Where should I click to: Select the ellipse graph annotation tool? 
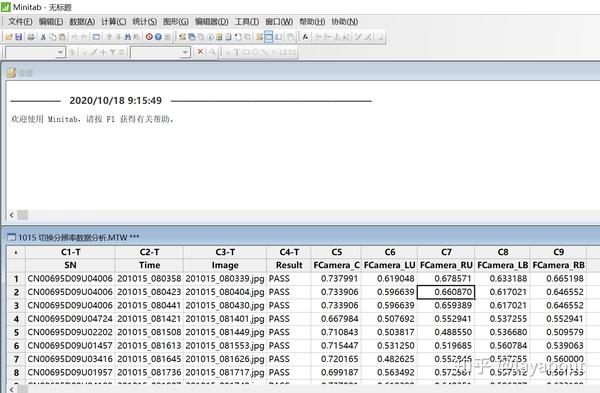click(255, 52)
